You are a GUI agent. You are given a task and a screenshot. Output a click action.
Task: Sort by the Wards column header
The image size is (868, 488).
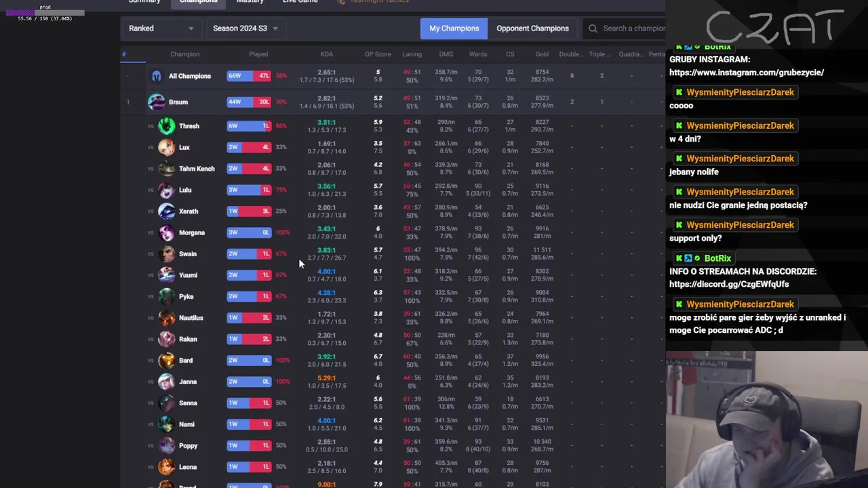pyautogui.click(x=478, y=54)
